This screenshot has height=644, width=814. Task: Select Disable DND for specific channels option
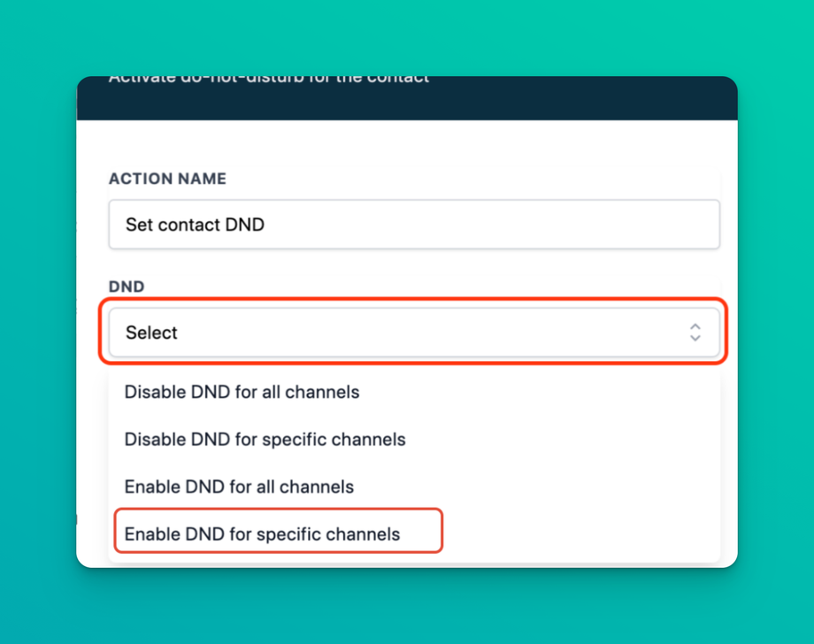tap(265, 440)
